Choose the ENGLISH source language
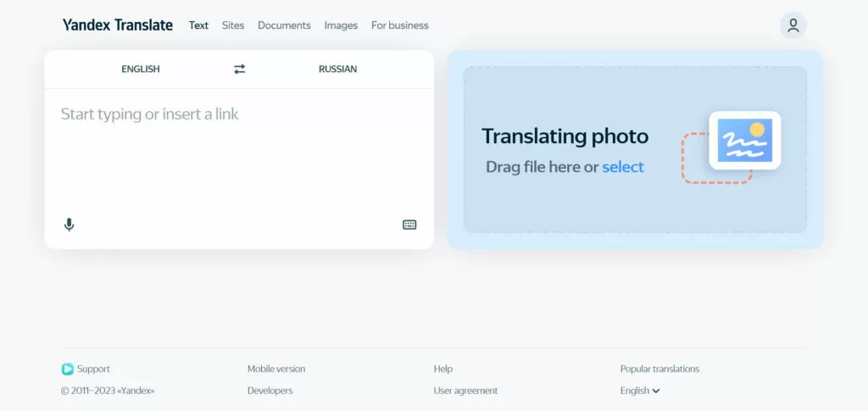This screenshot has height=411, width=868. tap(141, 69)
